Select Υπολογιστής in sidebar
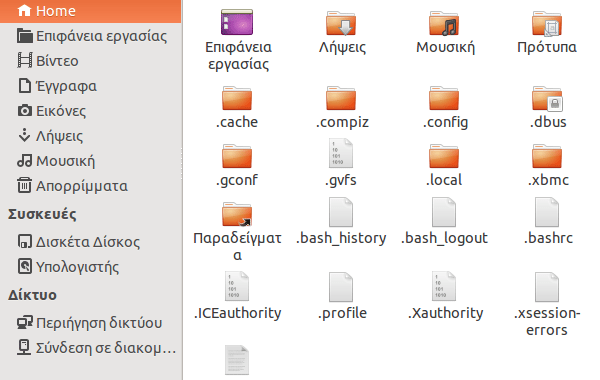The height and width of the screenshot is (380, 600). click(90, 267)
